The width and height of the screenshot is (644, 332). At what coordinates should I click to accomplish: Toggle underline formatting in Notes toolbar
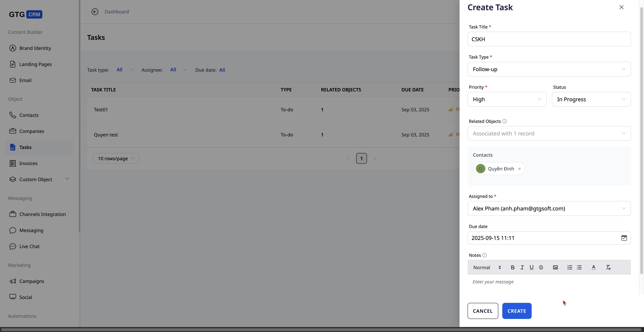[x=531, y=267]
